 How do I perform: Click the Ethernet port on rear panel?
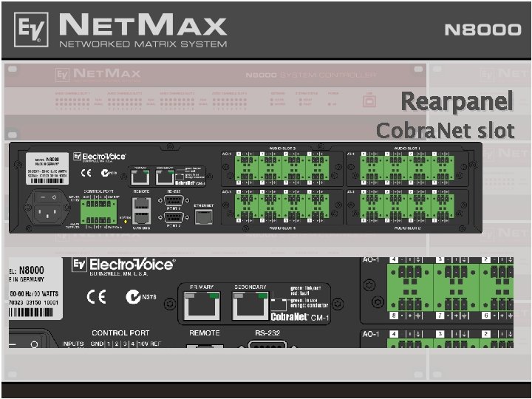click(x=204, y=216)
